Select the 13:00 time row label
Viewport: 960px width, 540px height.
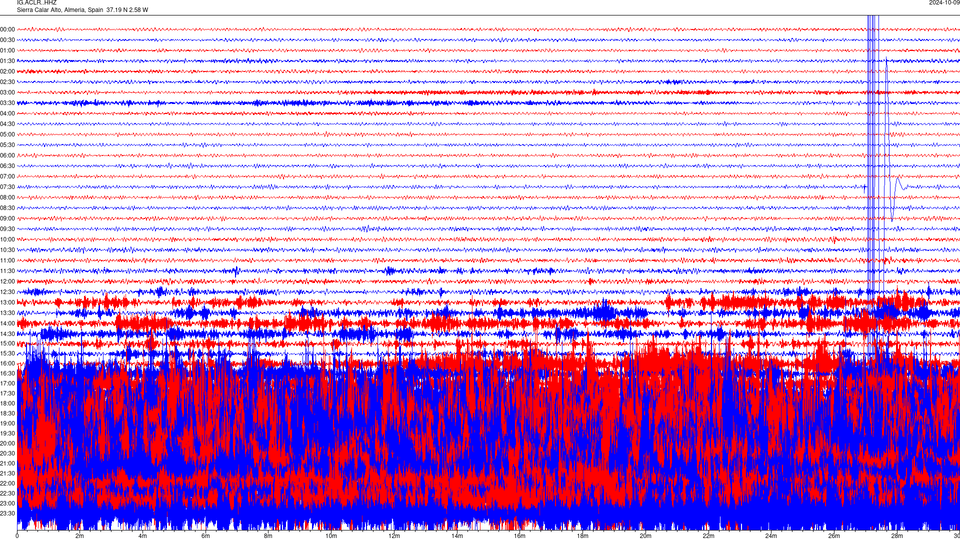[x=7, y=302]
